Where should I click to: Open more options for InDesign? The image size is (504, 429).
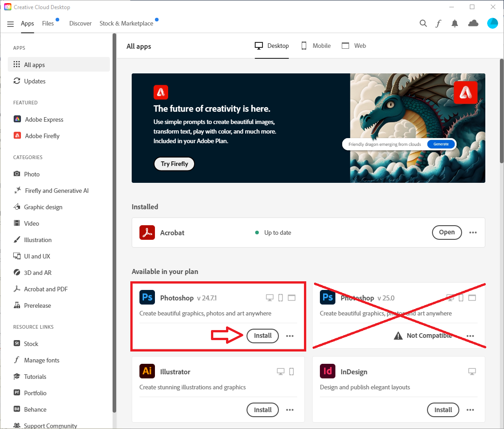(x=470, y=410)
